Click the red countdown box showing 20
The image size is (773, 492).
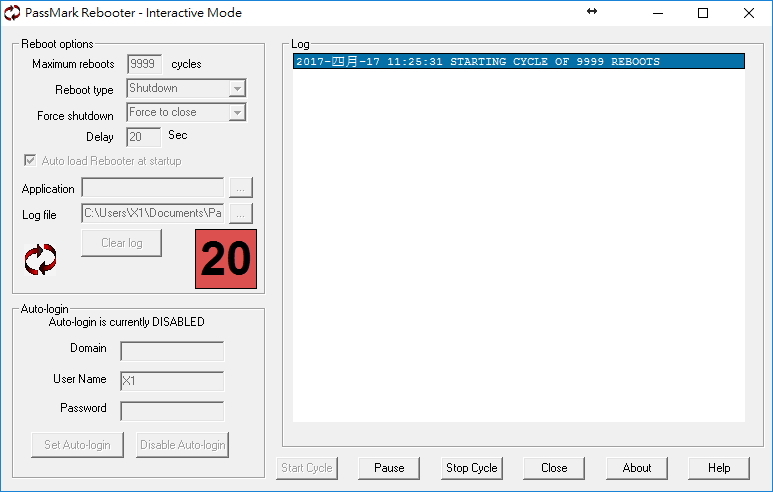coord(226,259)
